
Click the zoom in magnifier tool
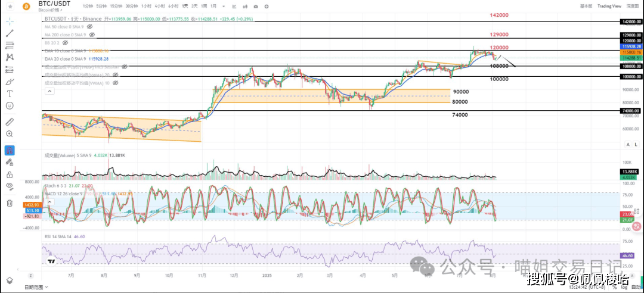click(x=10, y=134)
